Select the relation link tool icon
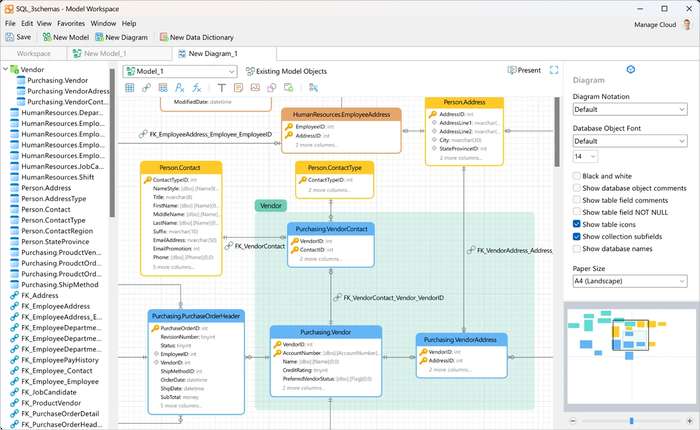700x430 pixels. pyautogui.click(x=146, y=88)
